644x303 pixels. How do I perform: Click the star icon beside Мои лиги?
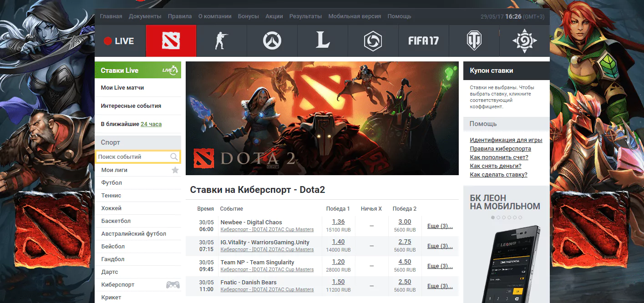tap(175, 170)
